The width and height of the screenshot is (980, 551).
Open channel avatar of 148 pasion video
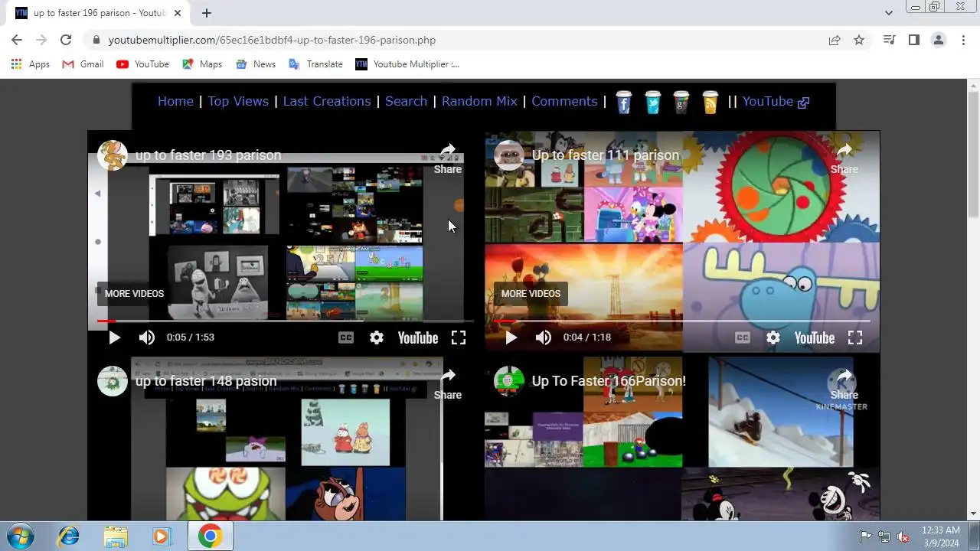tap(113, 381)
